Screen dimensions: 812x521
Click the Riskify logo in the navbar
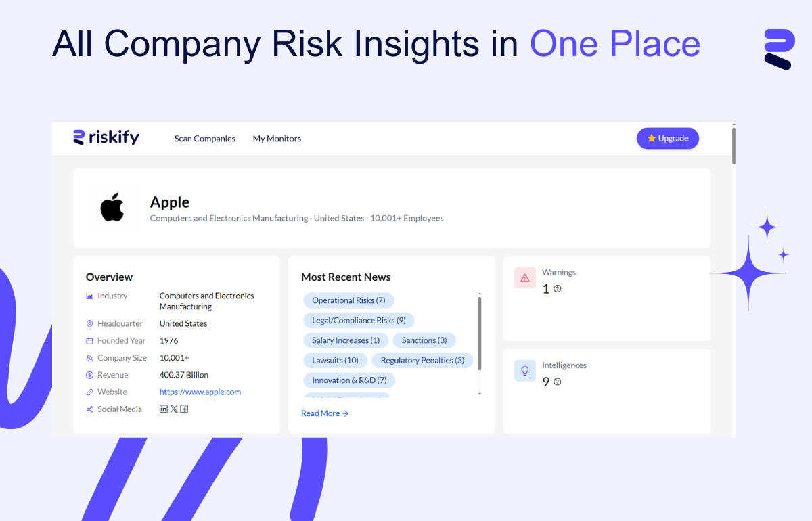tap(106, 137)
